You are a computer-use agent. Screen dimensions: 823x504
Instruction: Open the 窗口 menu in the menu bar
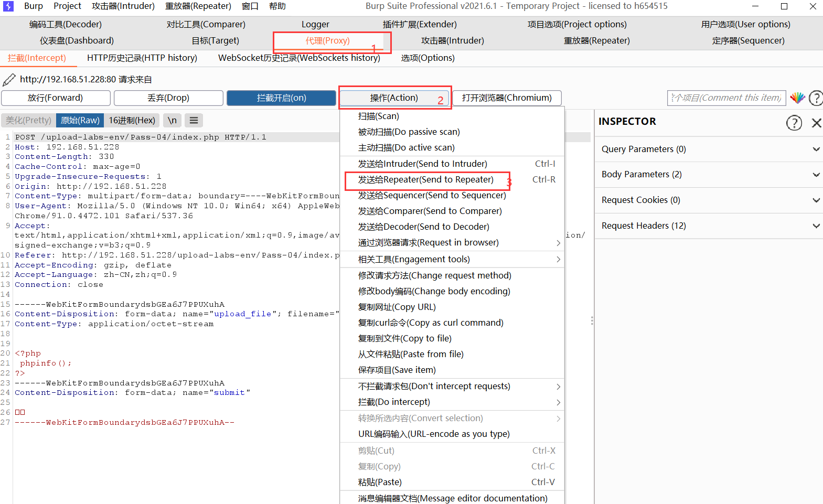coord(250,6)
